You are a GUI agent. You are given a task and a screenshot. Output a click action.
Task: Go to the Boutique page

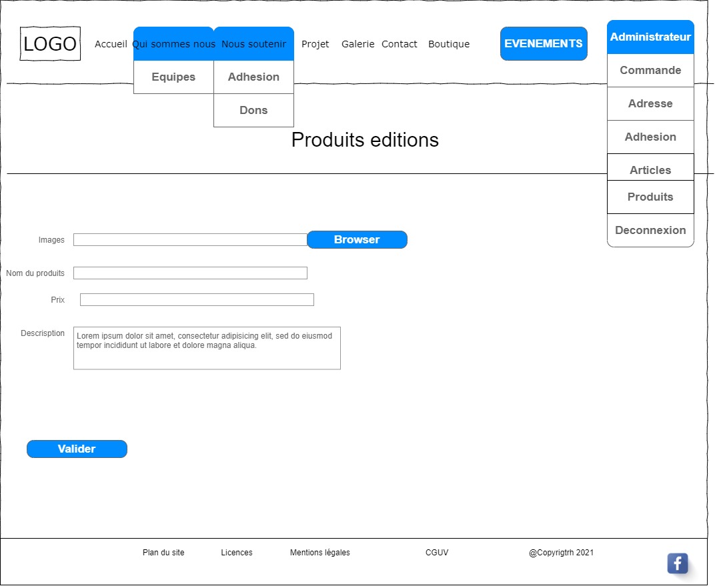[x=449, y=45]
